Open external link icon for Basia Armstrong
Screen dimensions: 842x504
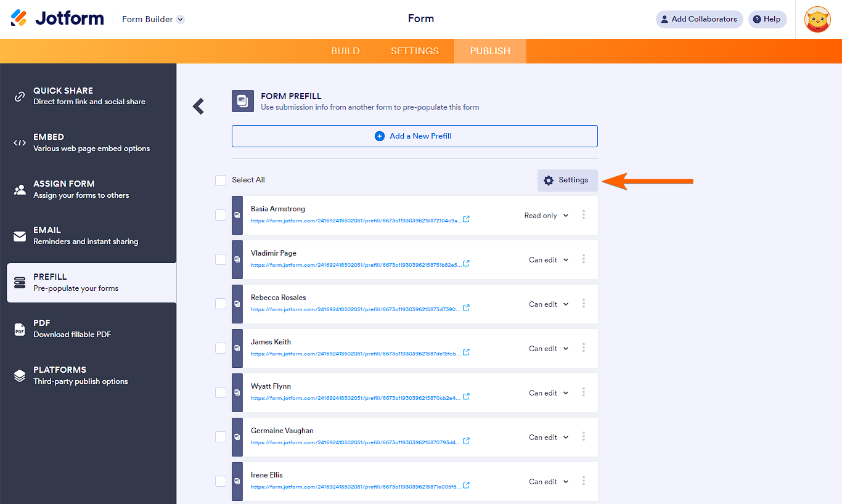point(466,219)
